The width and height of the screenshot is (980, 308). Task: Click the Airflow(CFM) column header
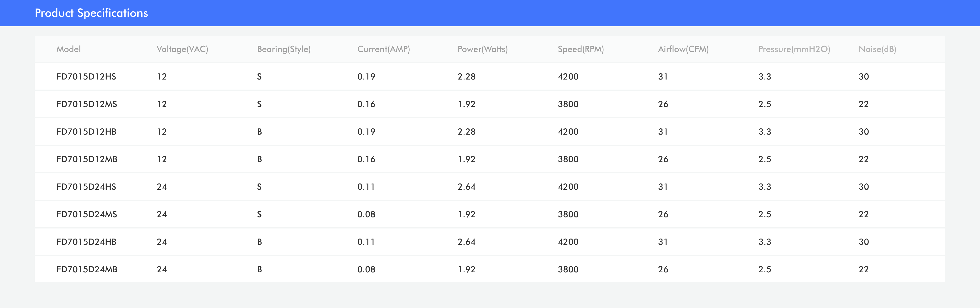tap(683, 49)
